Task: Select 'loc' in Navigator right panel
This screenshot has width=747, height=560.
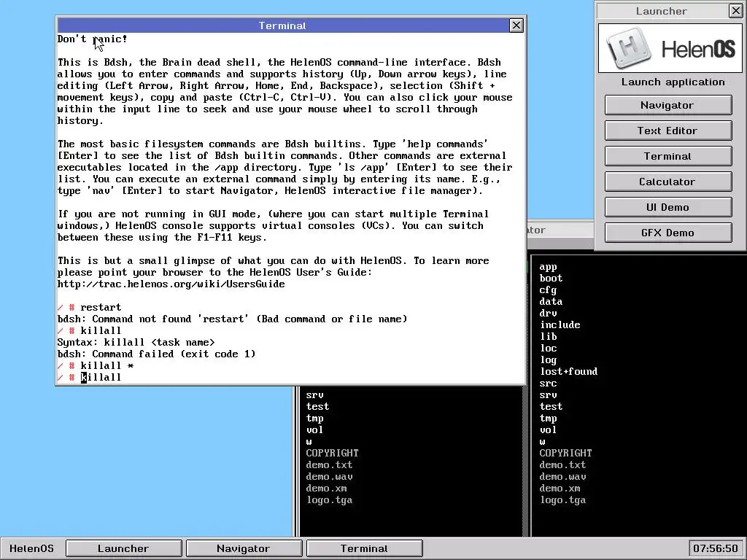Action: 548,348
